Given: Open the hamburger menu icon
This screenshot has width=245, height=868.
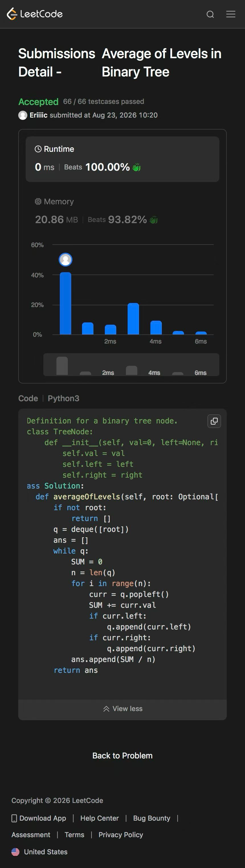Looking at the screenshot, I should pyautogui.click(x=231, y=14).
